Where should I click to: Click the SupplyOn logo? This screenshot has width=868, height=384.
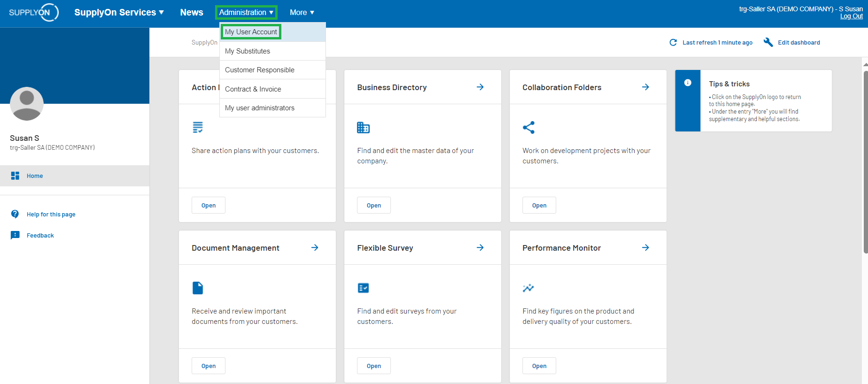click(34, 12)
